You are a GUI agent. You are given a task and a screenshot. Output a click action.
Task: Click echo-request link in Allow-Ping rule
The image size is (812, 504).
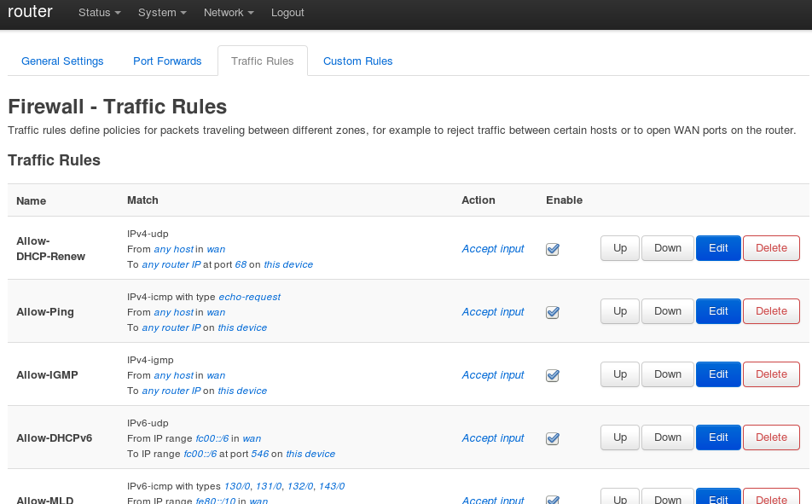tap(250, 298)
